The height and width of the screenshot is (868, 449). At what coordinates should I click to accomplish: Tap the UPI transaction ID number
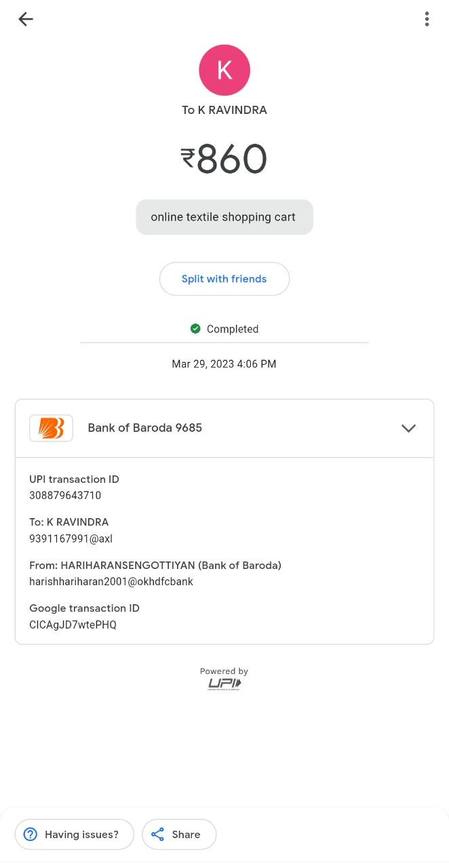click(65, 496)
